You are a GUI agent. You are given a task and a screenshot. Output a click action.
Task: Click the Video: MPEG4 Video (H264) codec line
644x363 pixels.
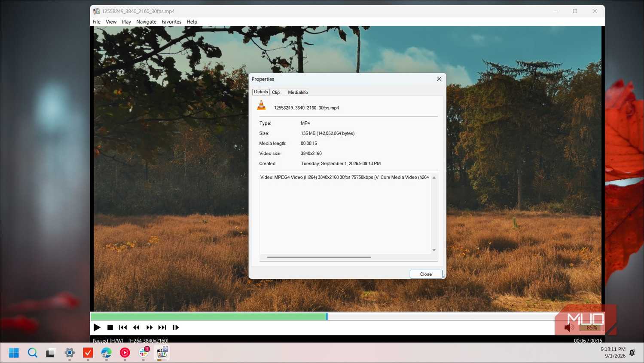pyautogui.click(x=345, y=177)
